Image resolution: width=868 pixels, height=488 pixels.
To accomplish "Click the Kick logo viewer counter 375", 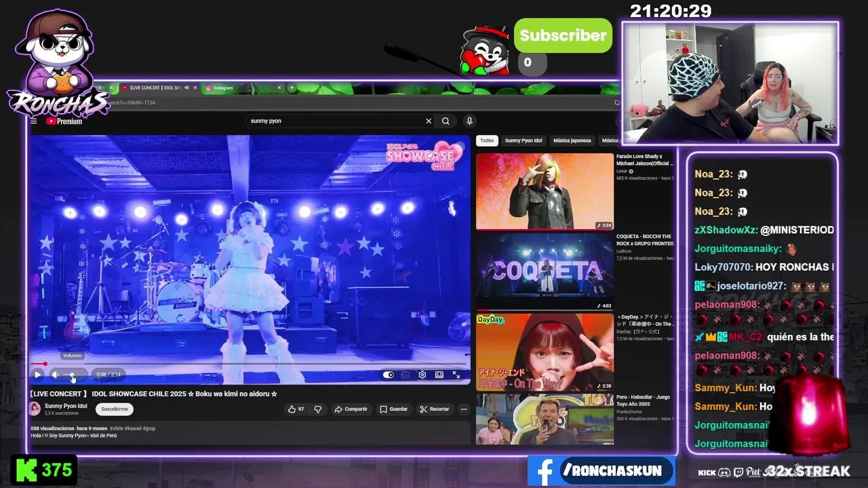I will [45, 470].
